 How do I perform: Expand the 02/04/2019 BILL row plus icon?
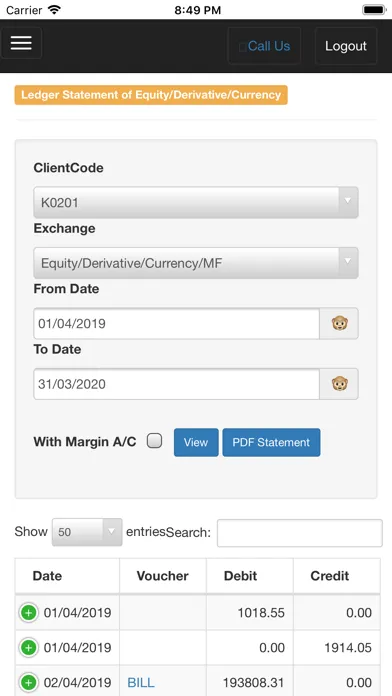(x=28, y=682)
